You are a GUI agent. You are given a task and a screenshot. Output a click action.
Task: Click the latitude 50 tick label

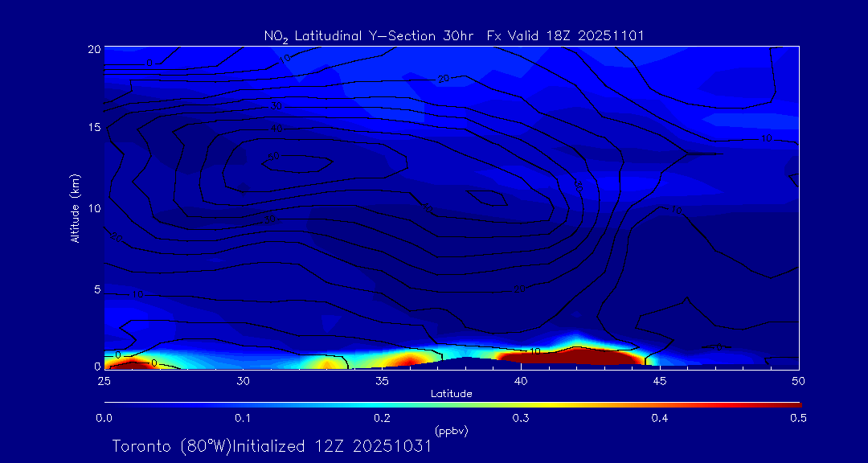pyautogui.click(x=799, y=379)
